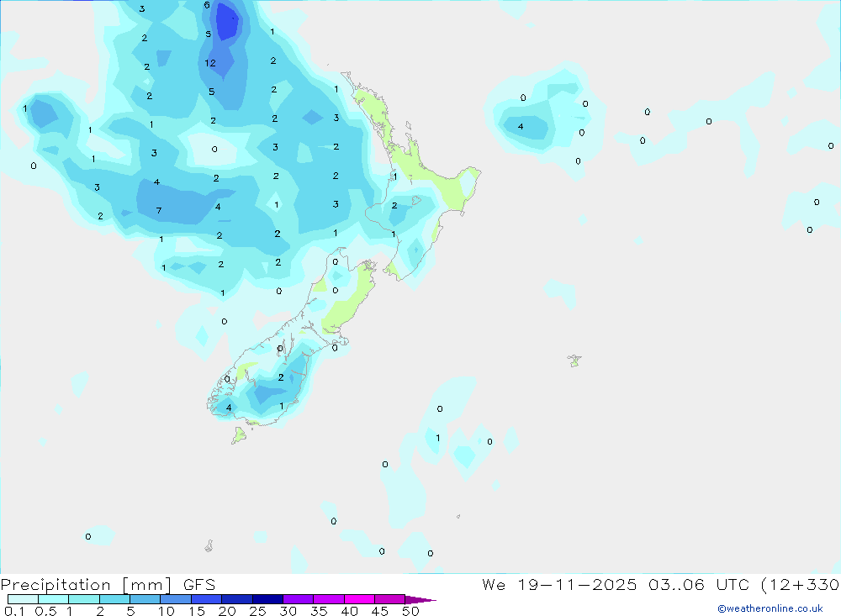The height and width of the screenshot is (616, 841).
Task: Select the 35–40 mm legend swatch
Action: (329, 599)
